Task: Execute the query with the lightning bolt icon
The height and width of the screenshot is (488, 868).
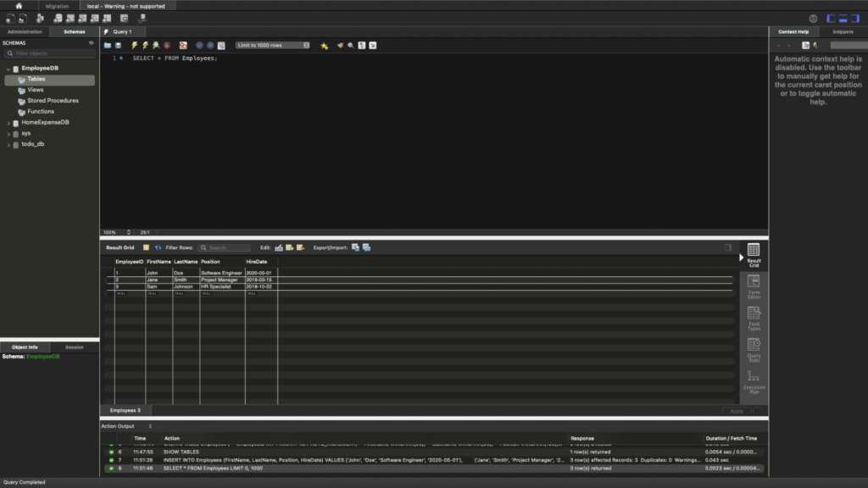Action: click(x=134, y=45)
